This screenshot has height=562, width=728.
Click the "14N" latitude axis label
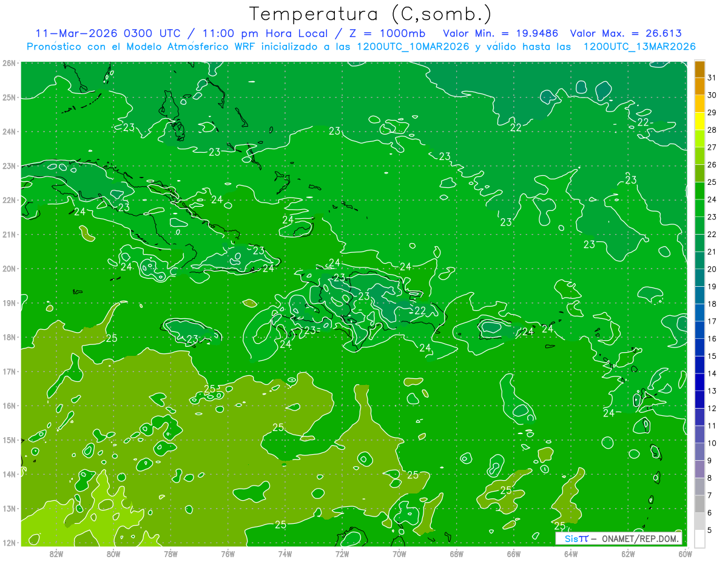tap(9, 474)
